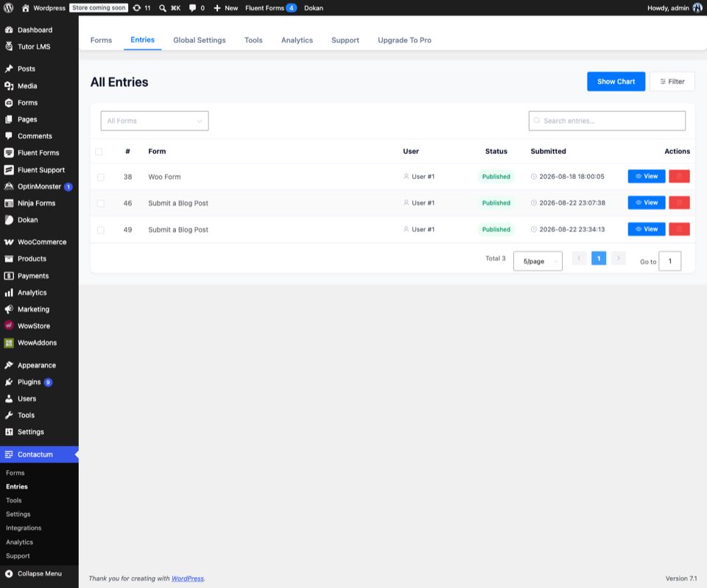Viewport: 707px width, 588px height.
Task: Switch to the Global Settings tab
Action: 200,41
